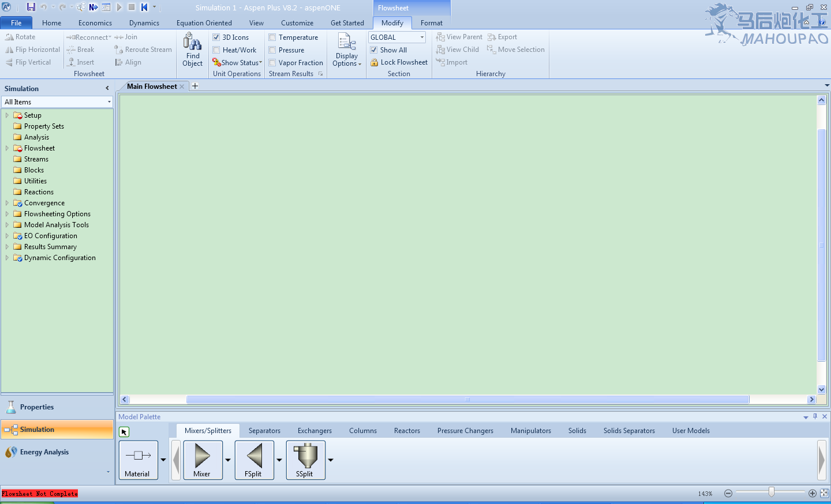Click the Undo arrow icon
831x504 pixels.
point(44,7)
